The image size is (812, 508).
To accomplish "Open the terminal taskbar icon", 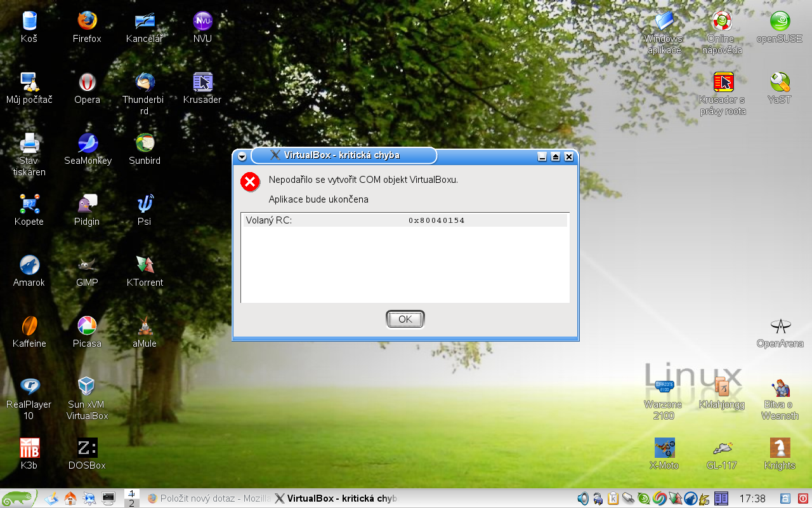I will tap(108, 498).
